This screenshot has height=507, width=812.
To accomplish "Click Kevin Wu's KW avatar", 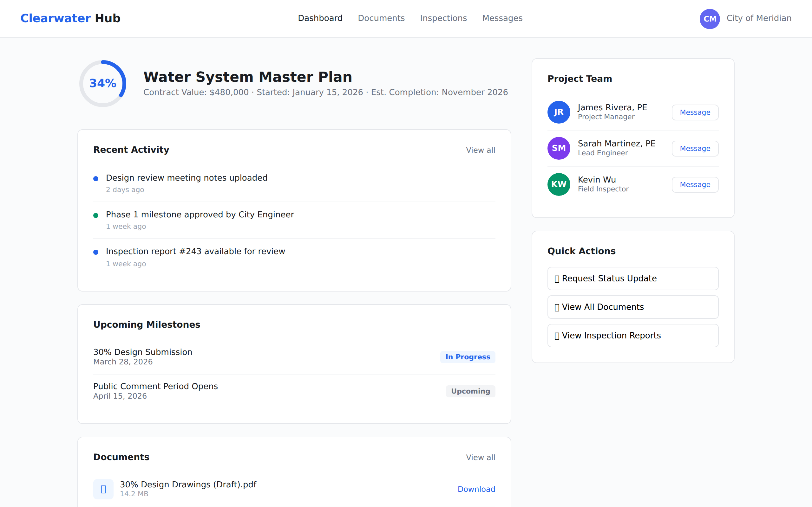I will [558, 184].
